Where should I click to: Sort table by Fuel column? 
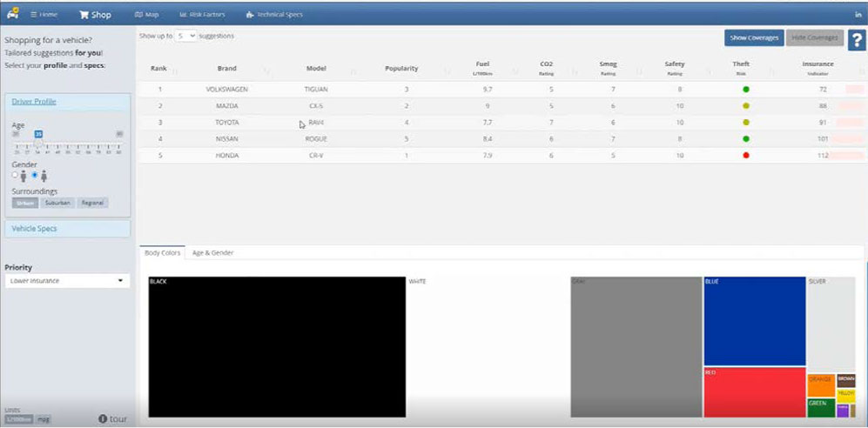pyautogui.click(x=482, y=69)
